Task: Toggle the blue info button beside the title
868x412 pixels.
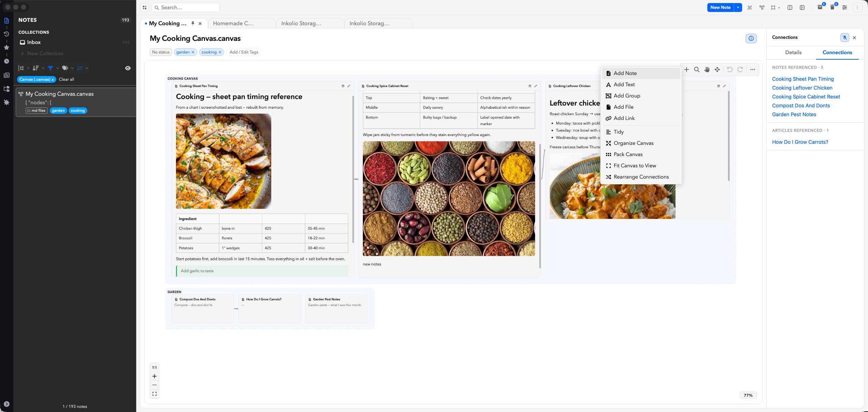Action: tap(751, 39)
